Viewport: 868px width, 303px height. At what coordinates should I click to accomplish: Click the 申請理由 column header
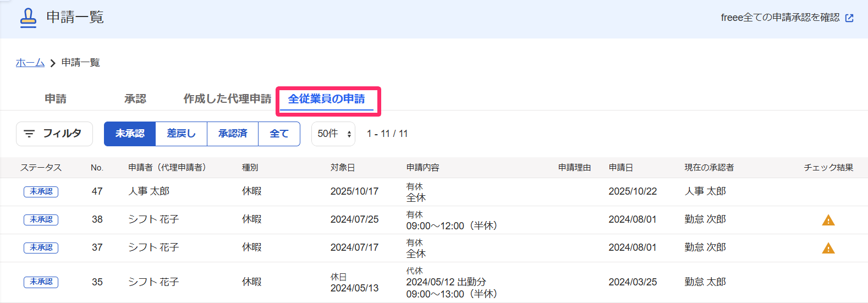coord(574,168)
